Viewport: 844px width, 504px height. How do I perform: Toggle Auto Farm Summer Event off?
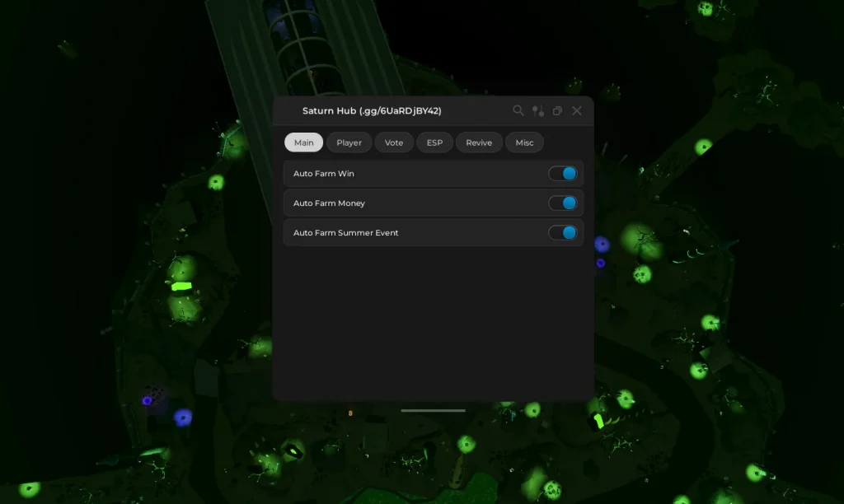click(x=563, y=233)
